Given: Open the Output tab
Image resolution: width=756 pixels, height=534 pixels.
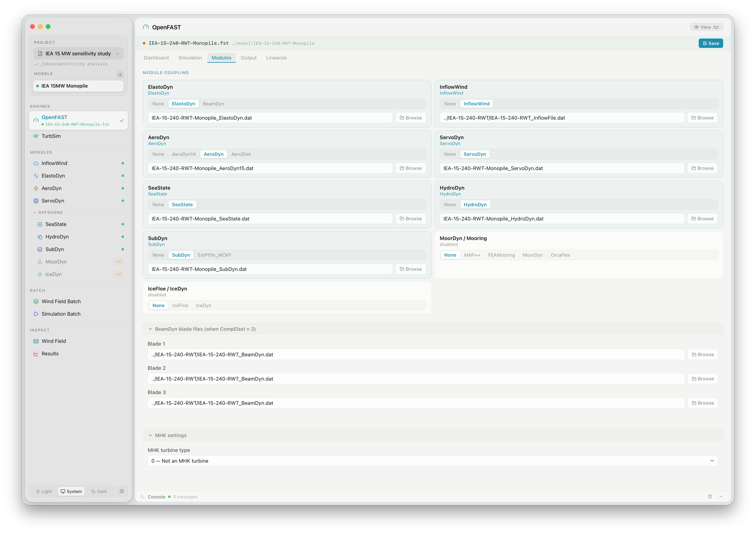Looking at the screenshot, I should coord(249,58).
